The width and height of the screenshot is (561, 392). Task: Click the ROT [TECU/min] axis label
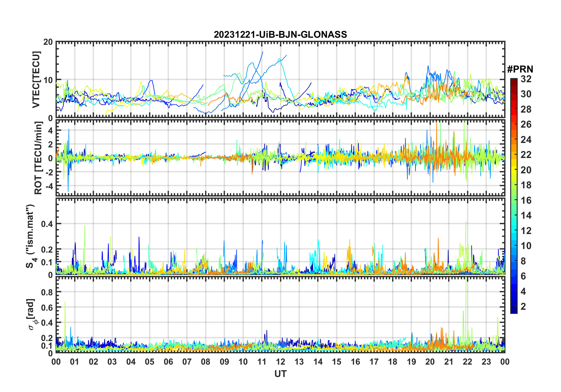(38, 158)
